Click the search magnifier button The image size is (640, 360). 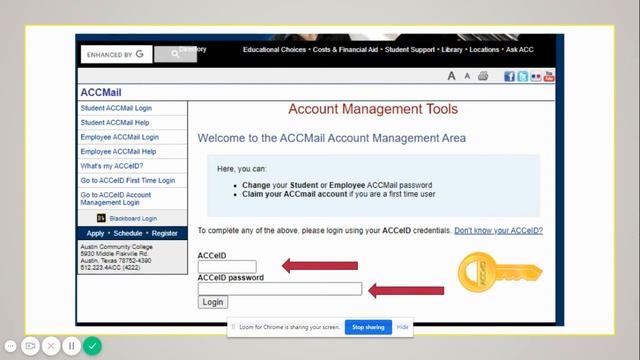176,54
